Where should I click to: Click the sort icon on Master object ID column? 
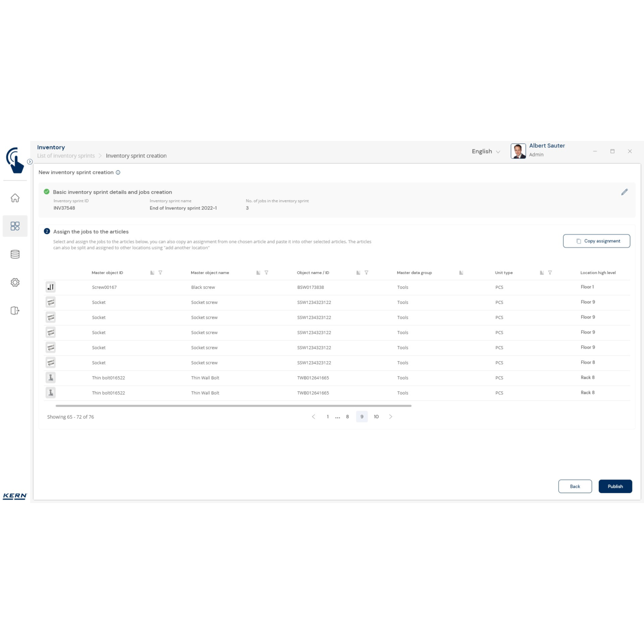(152, 272)
